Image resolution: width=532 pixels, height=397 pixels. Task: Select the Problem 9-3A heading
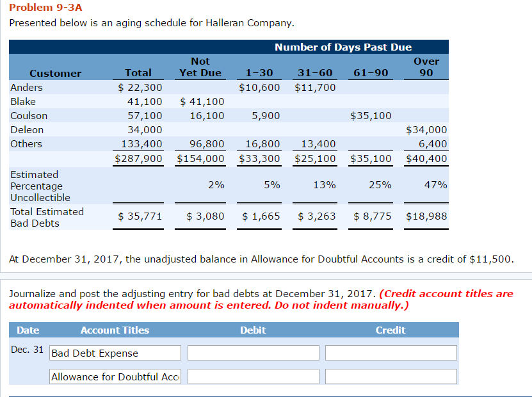(36, 8)
